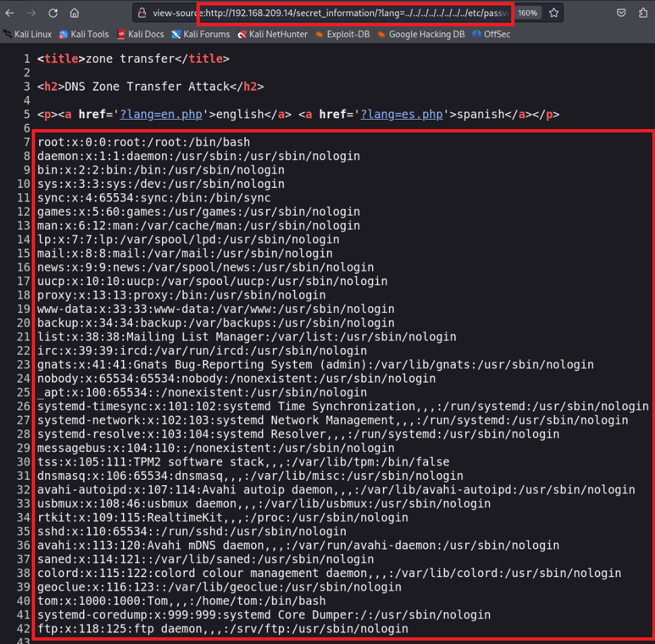
Task: Open the browser home page
Action: pos(74,13)
